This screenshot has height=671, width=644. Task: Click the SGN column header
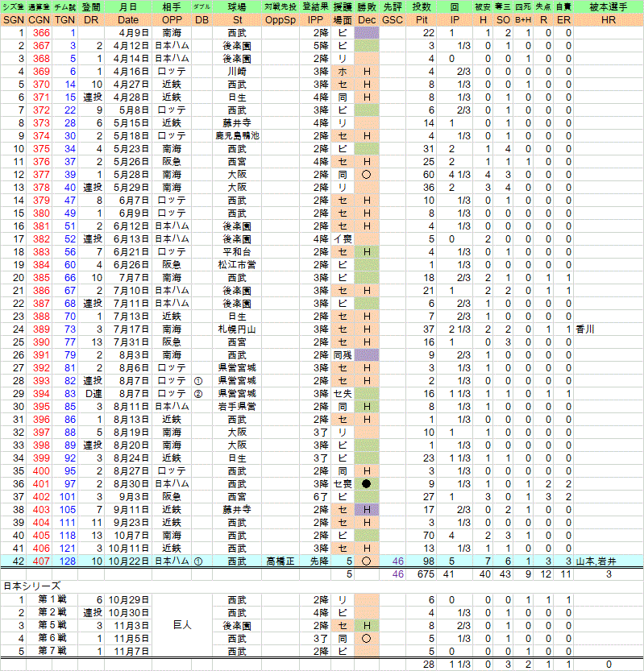(x=13, y=20)
